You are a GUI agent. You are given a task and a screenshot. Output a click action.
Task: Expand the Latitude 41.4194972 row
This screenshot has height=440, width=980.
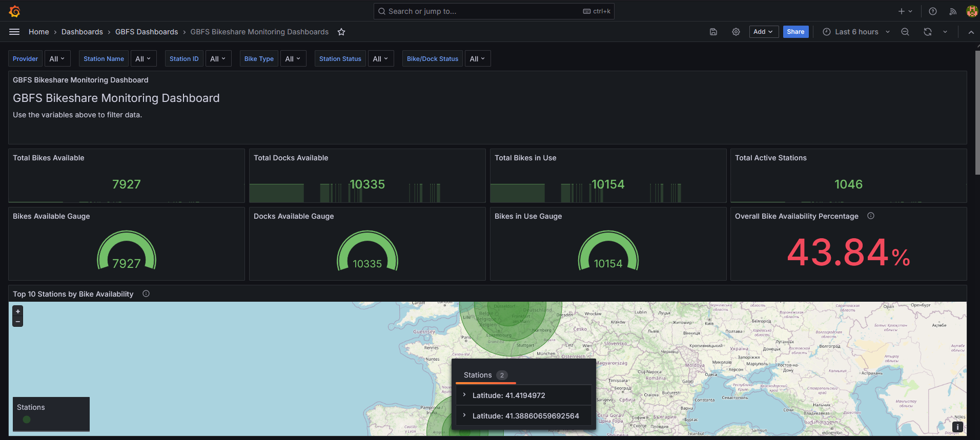click(524, 395)
